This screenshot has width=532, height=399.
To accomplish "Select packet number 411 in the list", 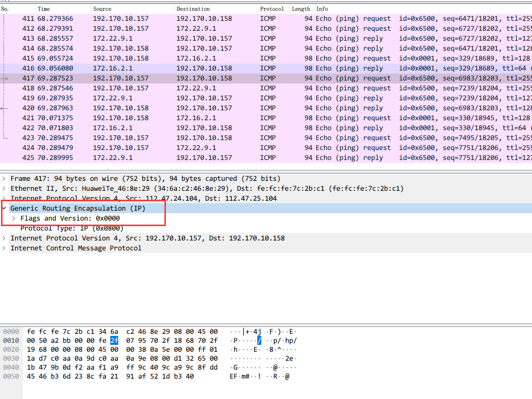I will (266, 19).
